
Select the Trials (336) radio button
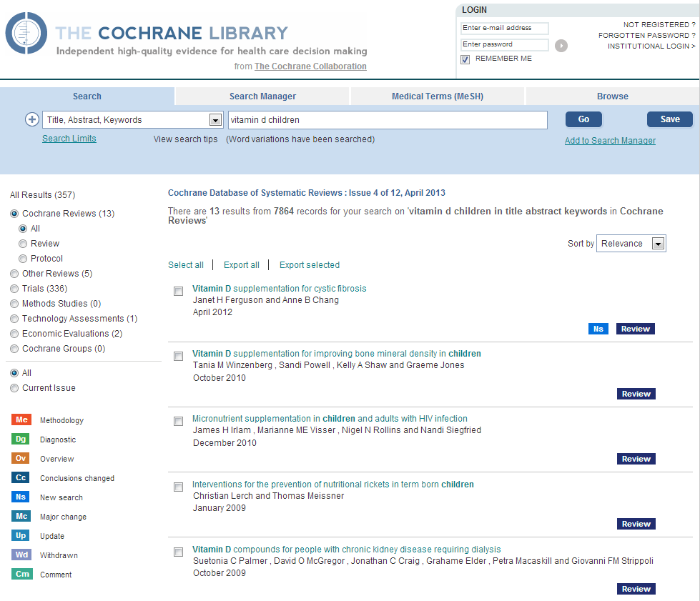(14, 289)
